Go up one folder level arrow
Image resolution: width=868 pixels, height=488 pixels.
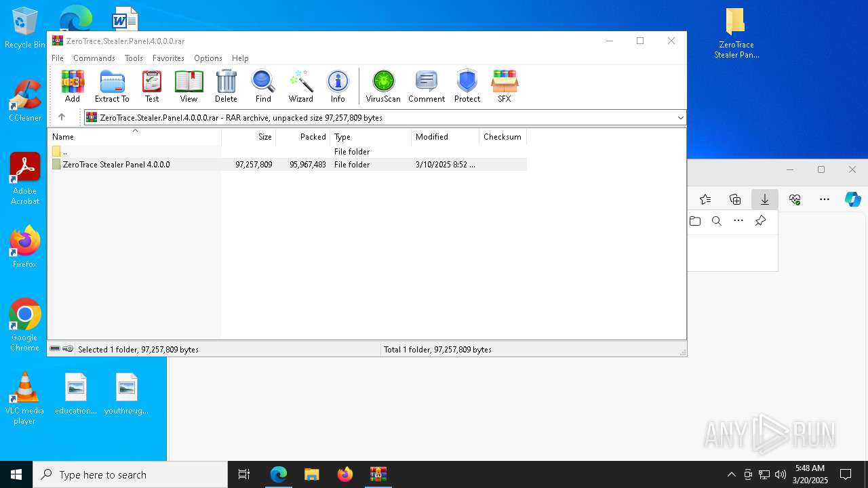click(62, 117)
